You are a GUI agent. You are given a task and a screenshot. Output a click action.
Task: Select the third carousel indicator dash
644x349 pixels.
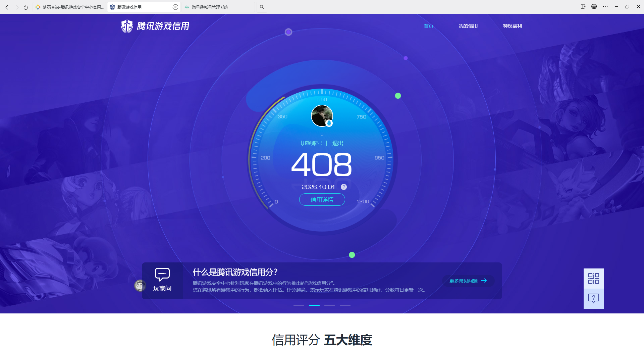pos(330,305)
